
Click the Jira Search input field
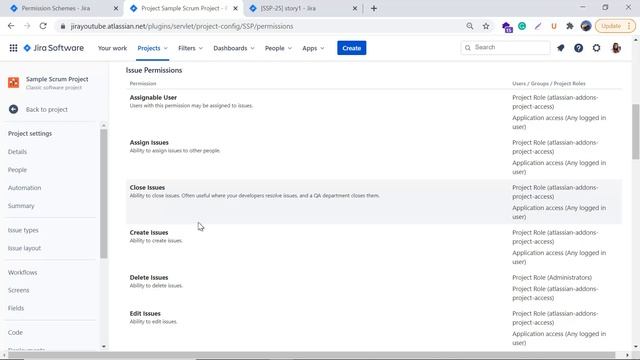point(505,48)
